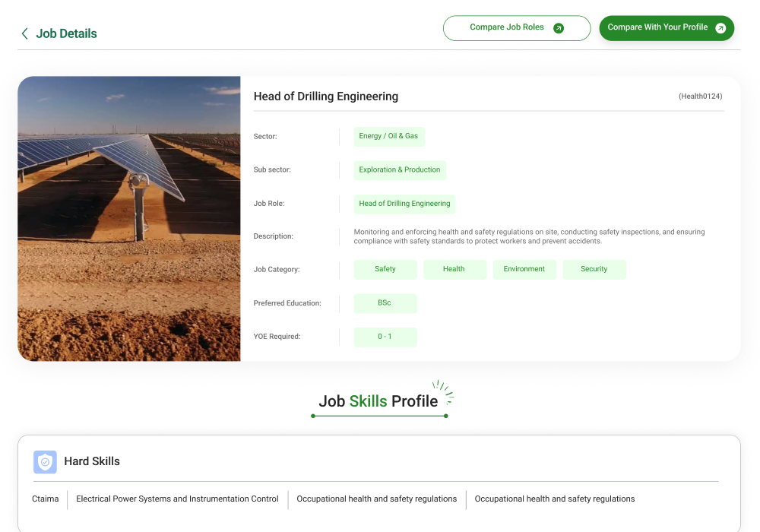Image resolution: width=760 pixels, height=532 pixels.
Task: Click arrow icon in Compare Job Roles
Action: (x=559, y=28)
